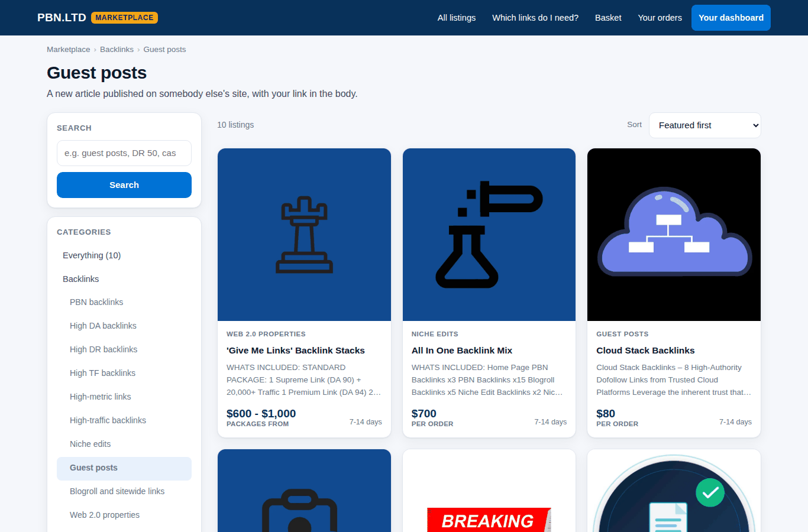
Task: Click the 7-14 days text on the $80 card
Action: click(x=735, y=421)
